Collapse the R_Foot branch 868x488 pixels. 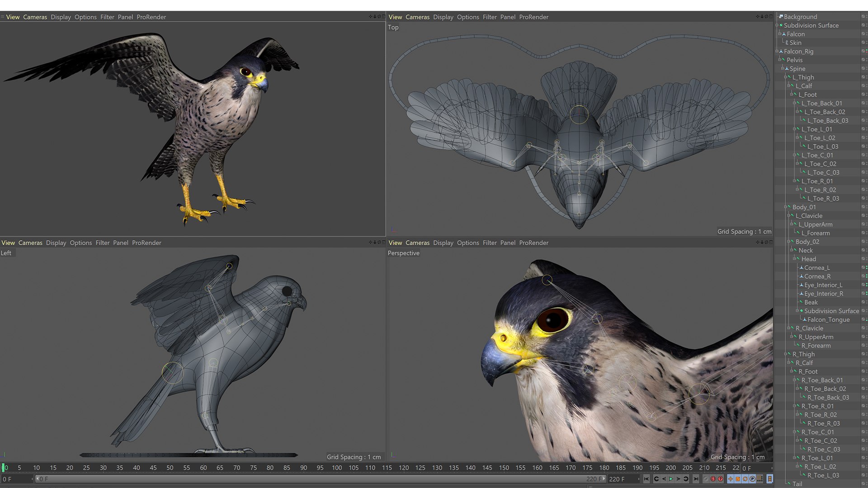792,371
